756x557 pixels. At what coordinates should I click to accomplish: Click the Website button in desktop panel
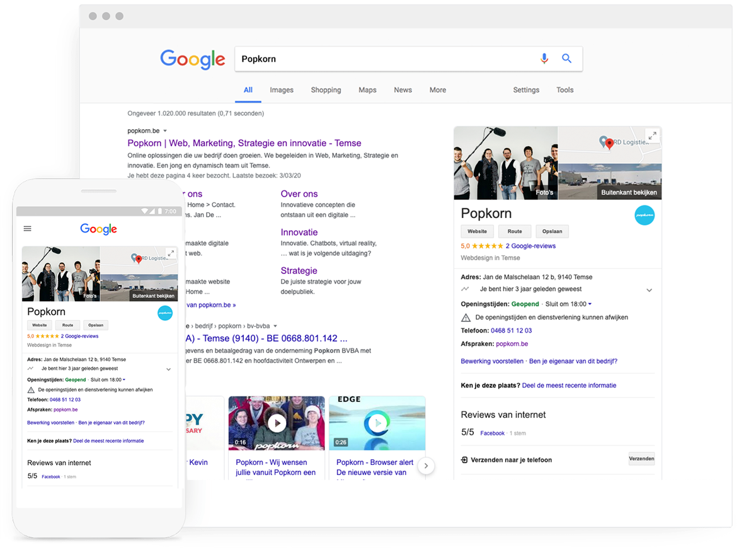coord(477,231)
